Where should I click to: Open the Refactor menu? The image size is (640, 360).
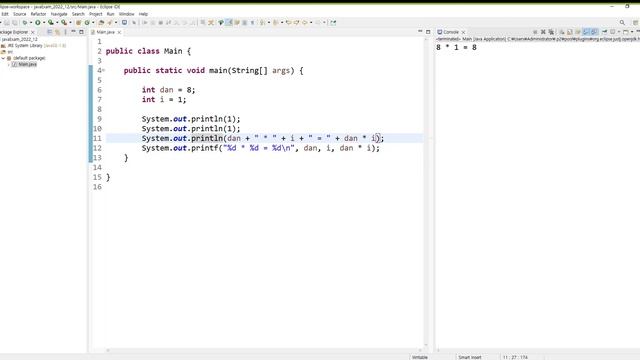tap(38, 14)
